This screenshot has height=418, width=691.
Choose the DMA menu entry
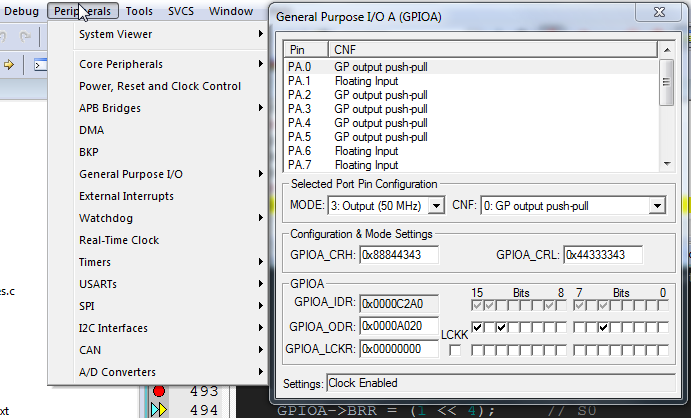point(92,130)
